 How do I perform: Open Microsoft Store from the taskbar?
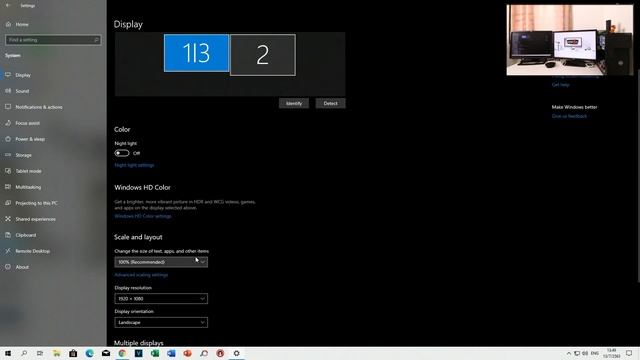[x=73, y=353]
